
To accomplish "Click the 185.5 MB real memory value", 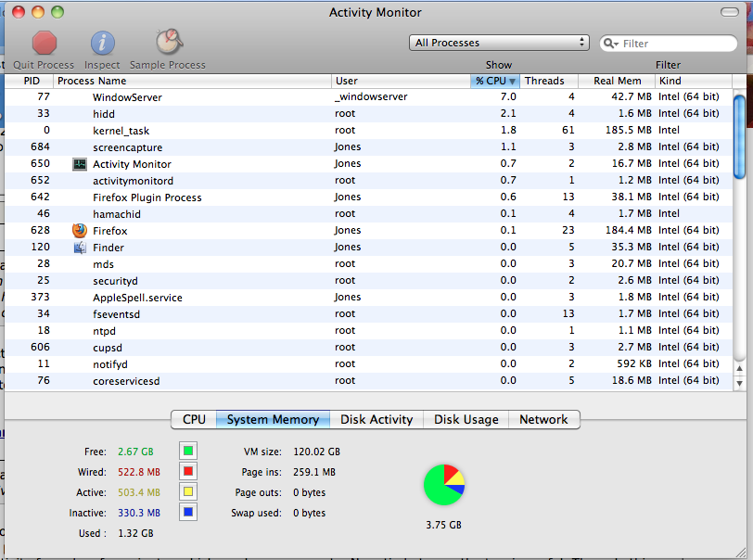I will point(628,130).
